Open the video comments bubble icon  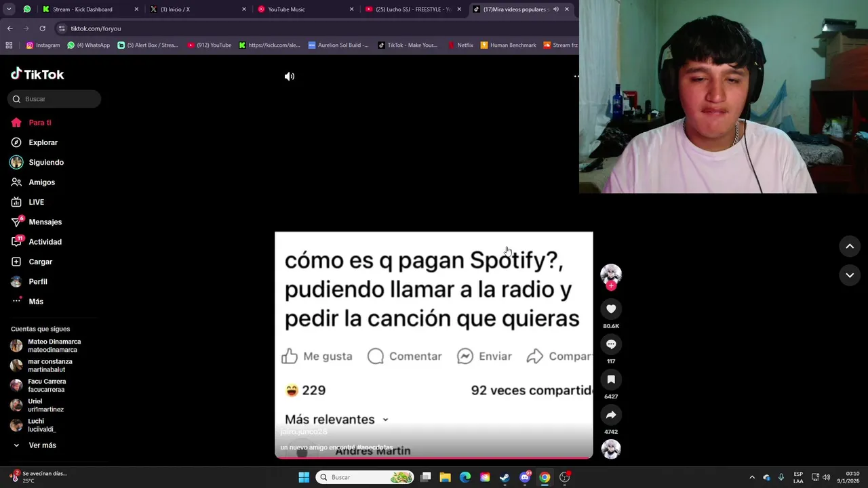coord(611,344)
